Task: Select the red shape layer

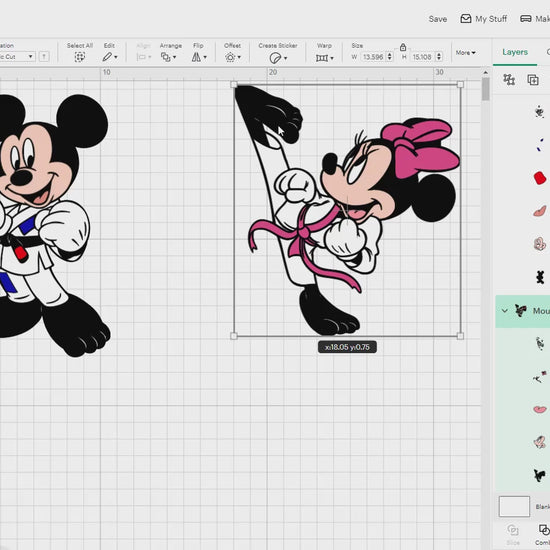Action: (540, 177)
